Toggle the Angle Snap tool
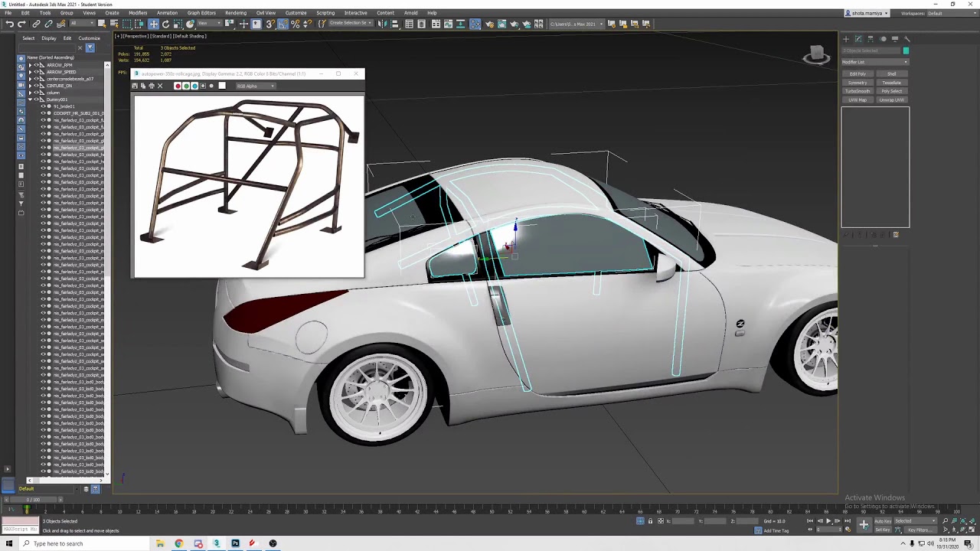 coord(283,23)
